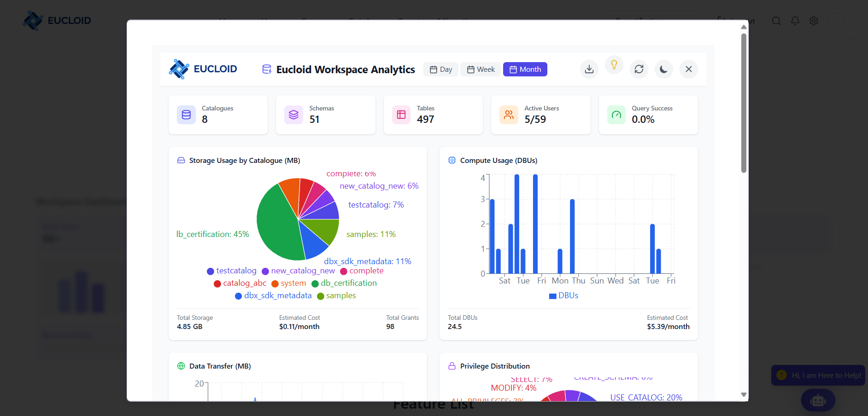The height and width of the screenshot is (416, 868).
Task: Toggle db_certification legend entry
Action: point(344,283)
